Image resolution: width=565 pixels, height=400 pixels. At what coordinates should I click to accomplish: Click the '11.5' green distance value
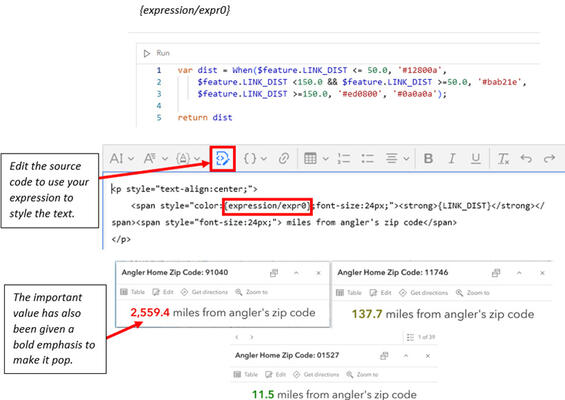(x=263, y=394)
